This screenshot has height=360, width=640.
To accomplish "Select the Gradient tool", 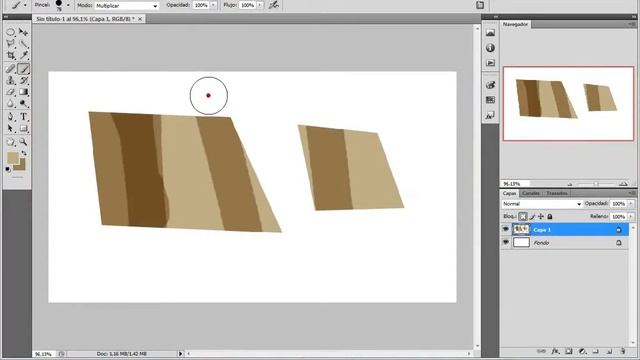I will pyautogui.click(x=24, y=92).
